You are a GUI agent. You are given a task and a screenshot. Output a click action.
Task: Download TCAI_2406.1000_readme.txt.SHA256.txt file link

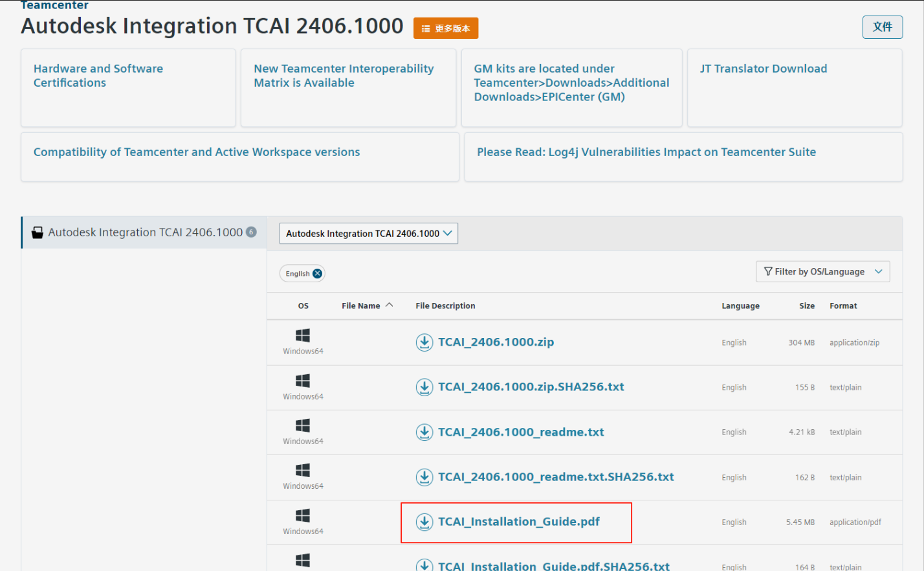pyautogui.click(x=556, y=477)
